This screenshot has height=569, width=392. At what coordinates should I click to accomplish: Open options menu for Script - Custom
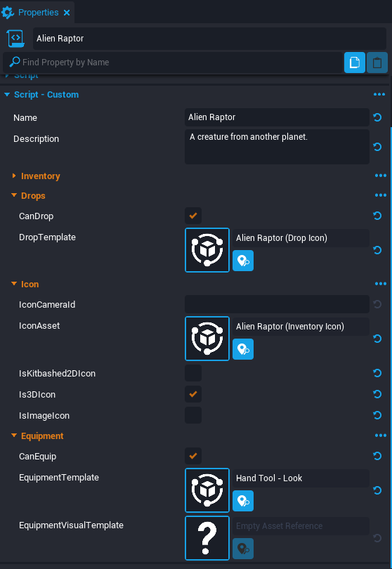click(379, 94)
